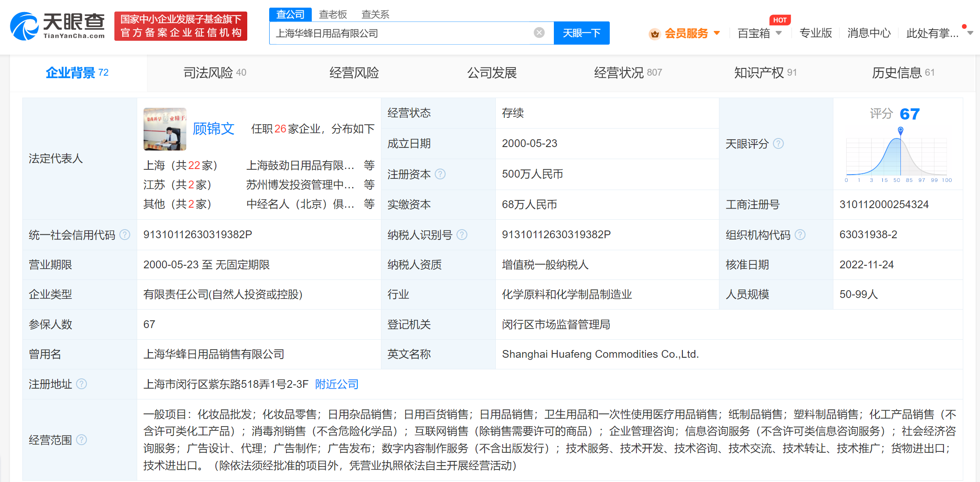Open help icon beside 经营范围

[x=81, y=440]
